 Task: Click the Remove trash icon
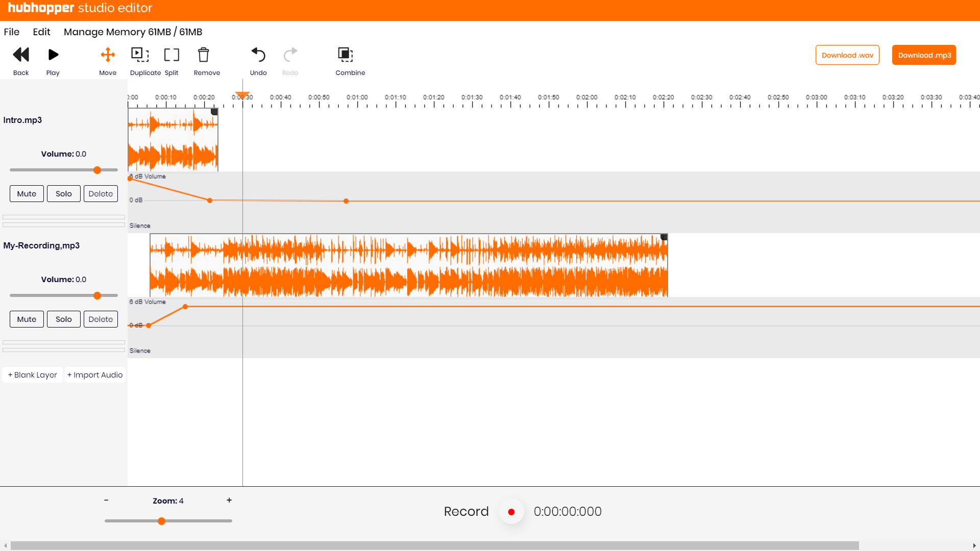(204, 55)
